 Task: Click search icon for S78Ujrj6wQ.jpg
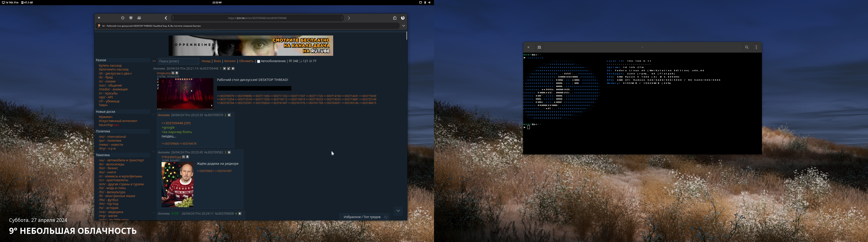coord(184,157)
